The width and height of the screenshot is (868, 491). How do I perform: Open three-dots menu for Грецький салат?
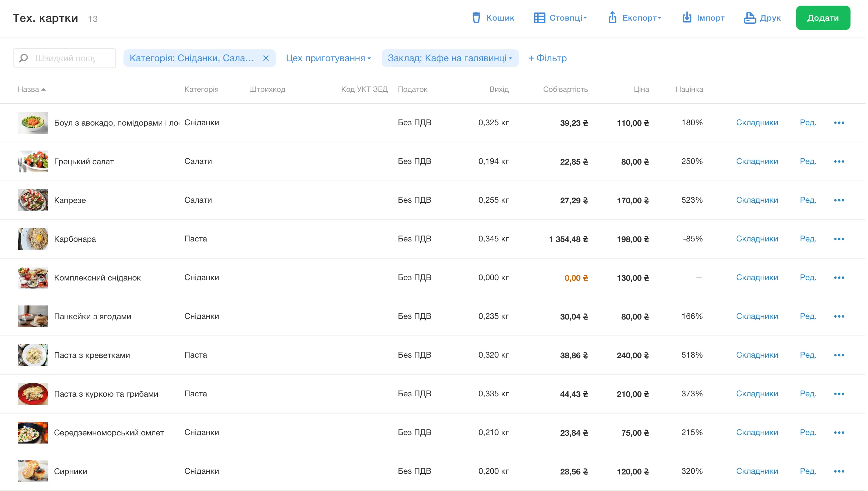click(839, 161)
